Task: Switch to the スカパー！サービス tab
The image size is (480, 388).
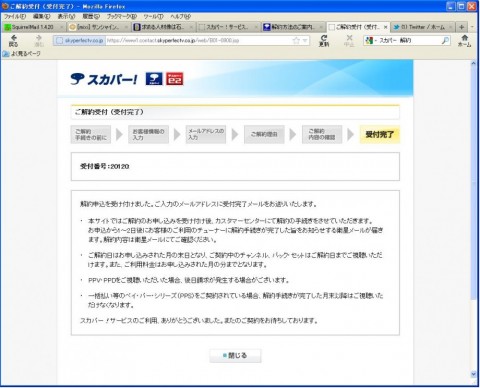Action: pos(229,27)
